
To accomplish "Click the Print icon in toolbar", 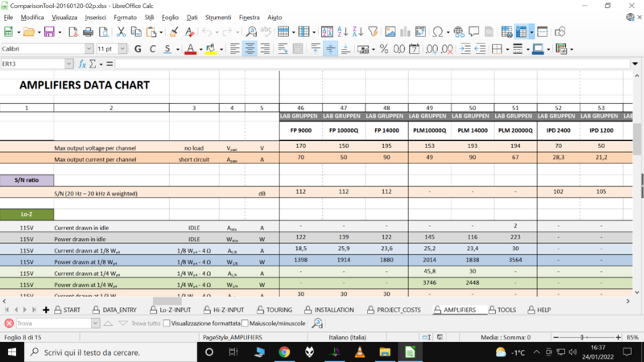I will tap(87, 32).
